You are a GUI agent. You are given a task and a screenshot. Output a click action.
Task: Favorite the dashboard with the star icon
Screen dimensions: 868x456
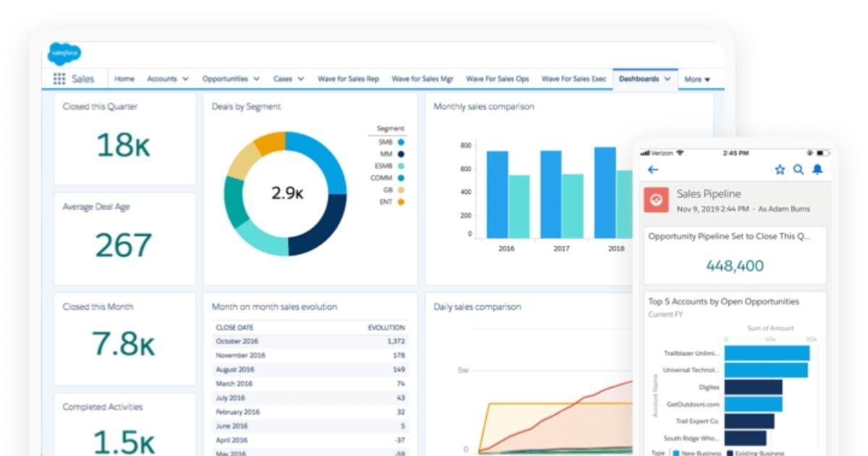(x=780, y=169)
